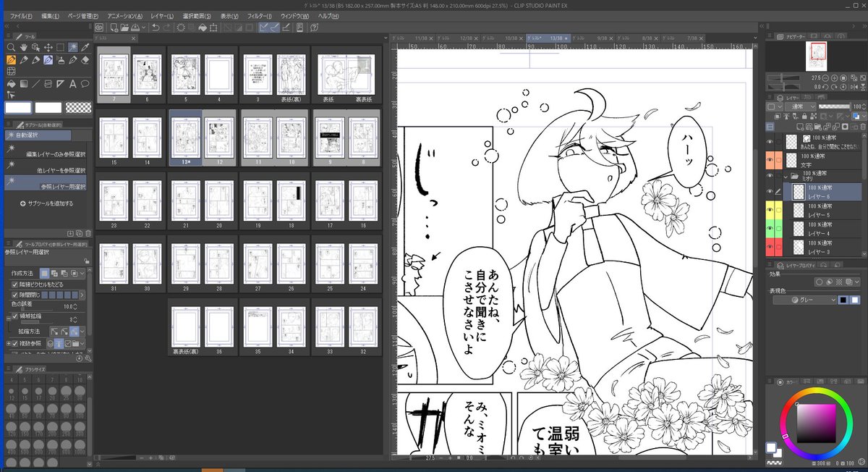The image size is (868, 472).
Task: Open page 13 thumbnail in page manager
Action: [185, 139]
